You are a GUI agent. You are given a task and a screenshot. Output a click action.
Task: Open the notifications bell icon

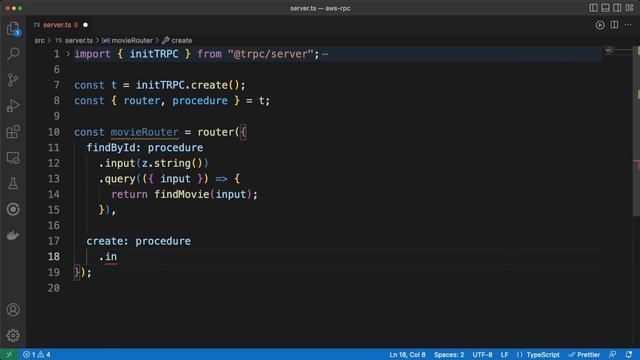(x=629, y=354)
